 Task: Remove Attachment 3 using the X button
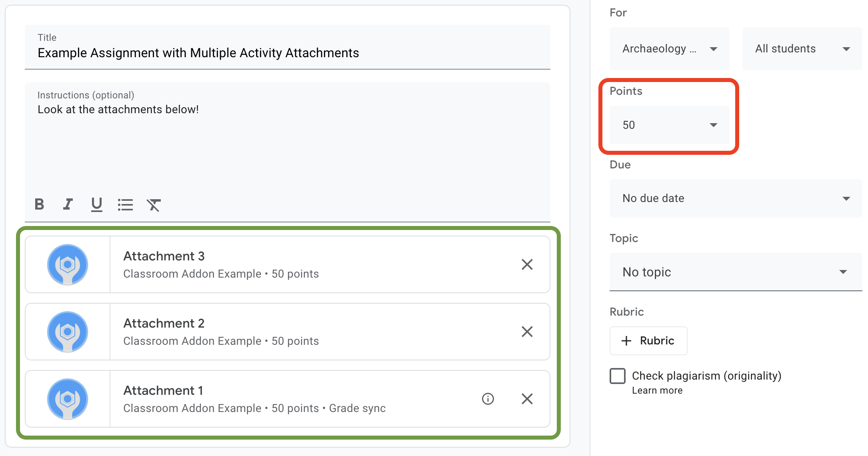pyautogui.click(x=528, y=264)
